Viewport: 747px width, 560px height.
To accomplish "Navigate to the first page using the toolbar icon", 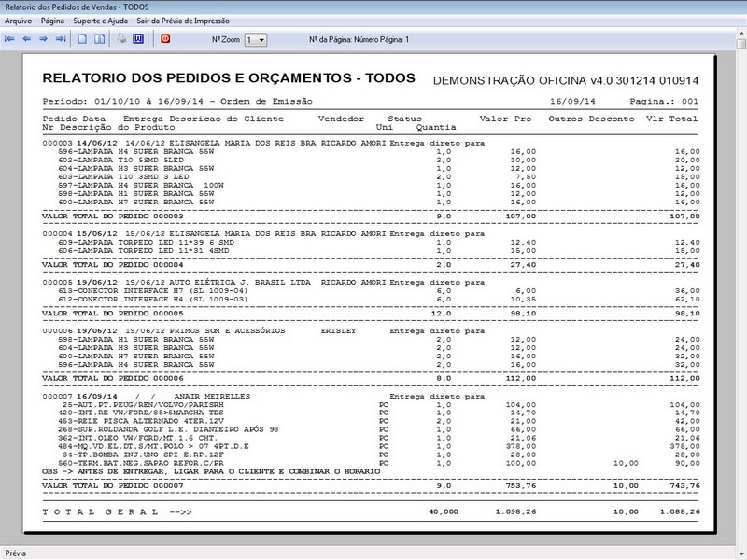I will point(11,38).
